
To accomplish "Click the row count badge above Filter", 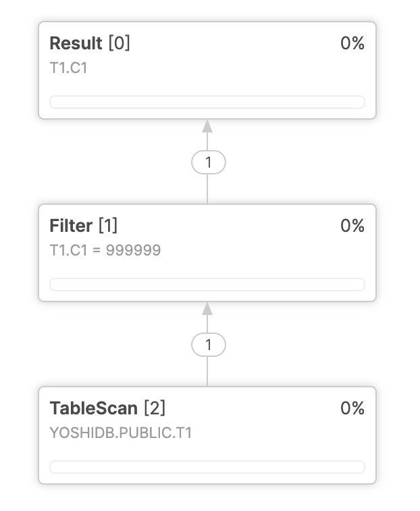I will point(209,162).
